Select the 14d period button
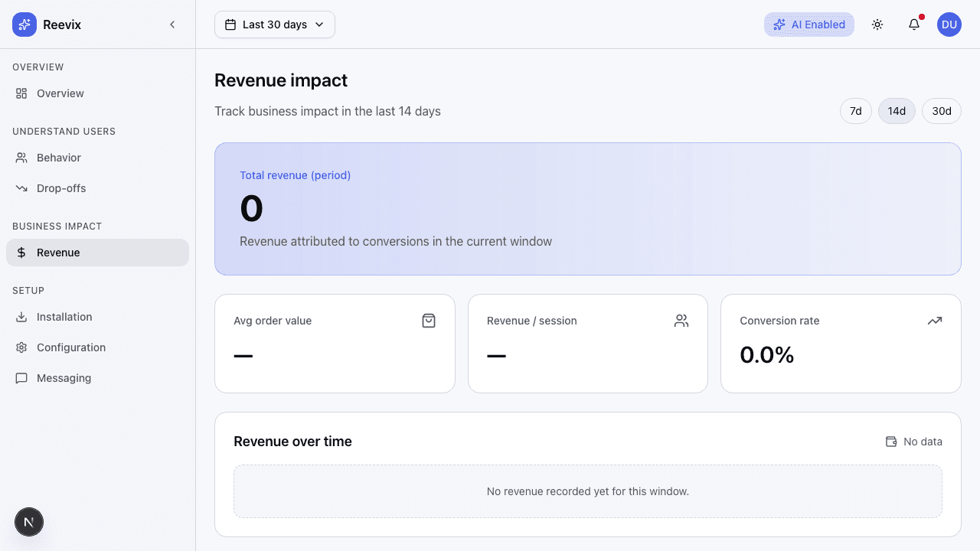 [897, 111]
